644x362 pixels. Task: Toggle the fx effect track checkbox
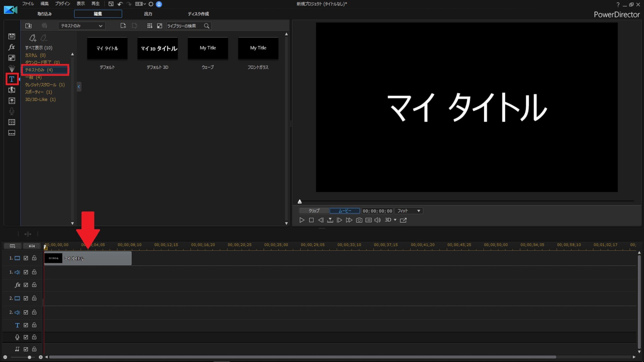pos(26,285)
